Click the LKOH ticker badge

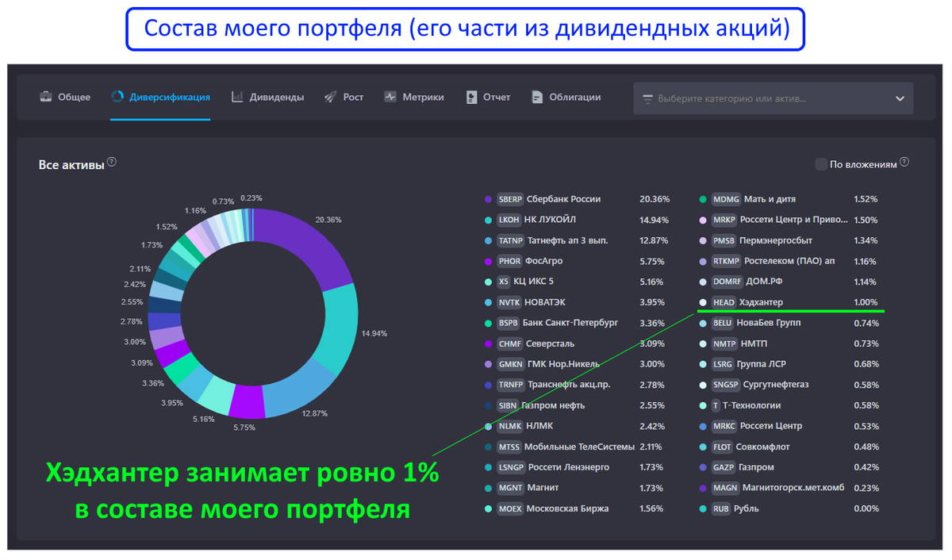509,220
